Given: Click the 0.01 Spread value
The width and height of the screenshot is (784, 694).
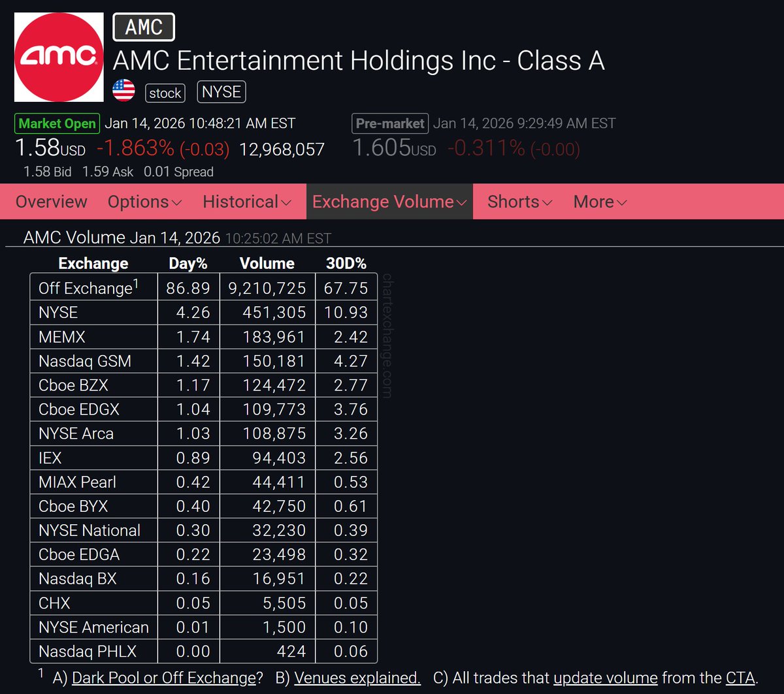Looking at the screenshot, I should pyautogui.click(x=178, y=172).
